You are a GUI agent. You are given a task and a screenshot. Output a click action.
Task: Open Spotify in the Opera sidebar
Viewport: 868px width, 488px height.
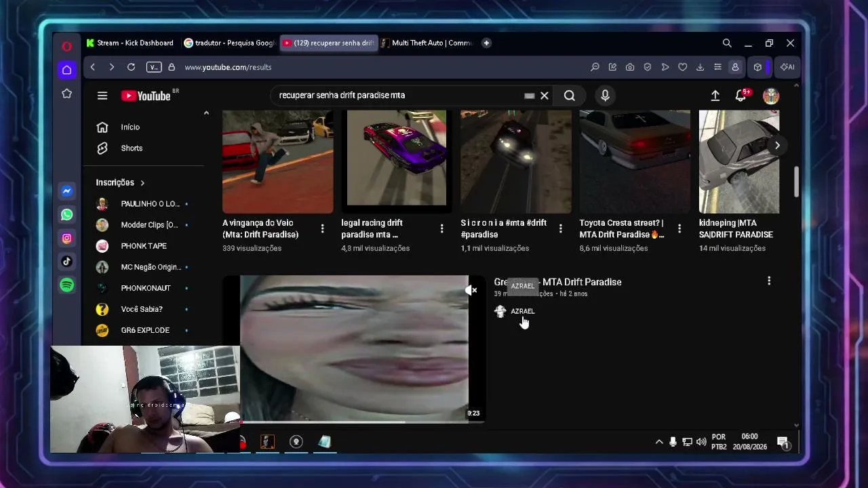tap(66, 285)
